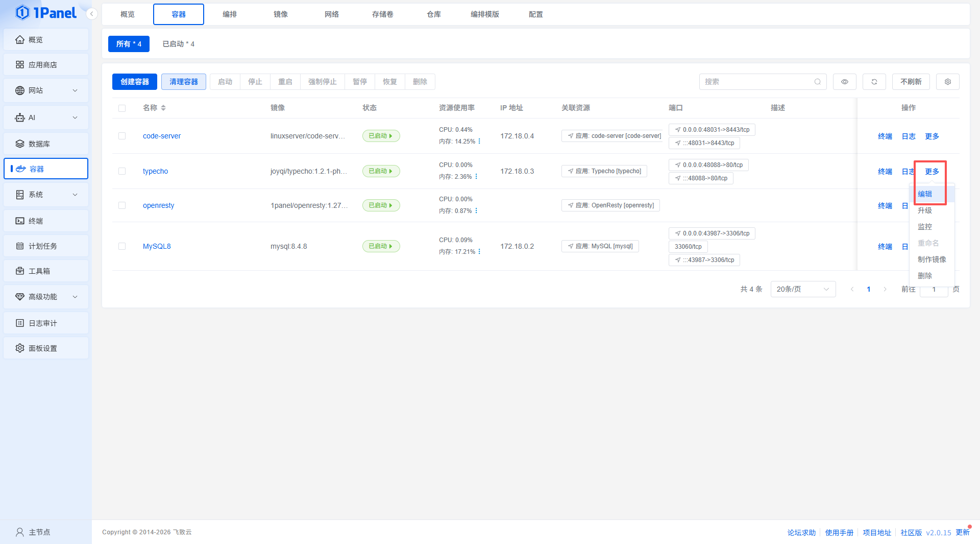Expand the 高级功能 sidebar group
The width and height of the screenshot is (980, 544).
[x=46, y=297]
